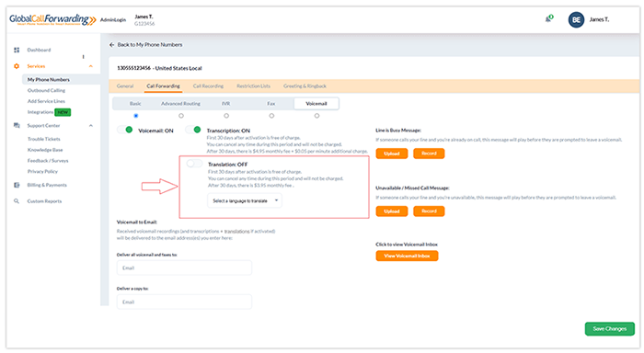This screenshot has height=353, width=644.
Task: Collapse the Services section chevron
Action: (91, 66)
